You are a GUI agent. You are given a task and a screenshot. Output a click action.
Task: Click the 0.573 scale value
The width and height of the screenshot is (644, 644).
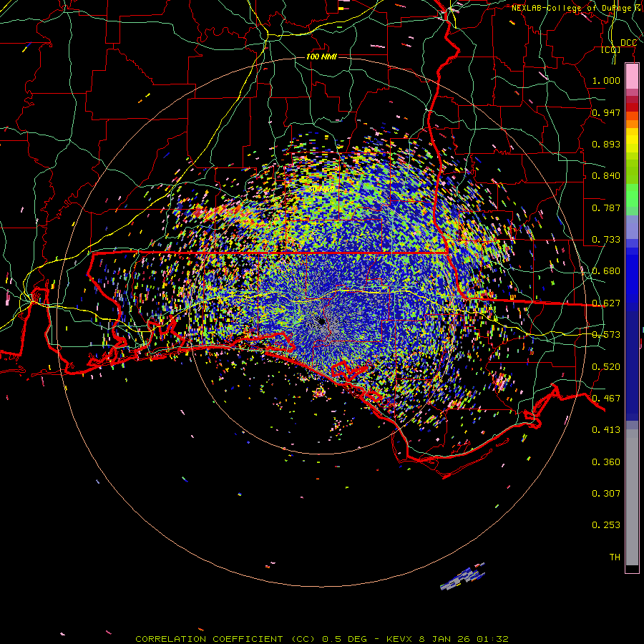click(606, 335)
